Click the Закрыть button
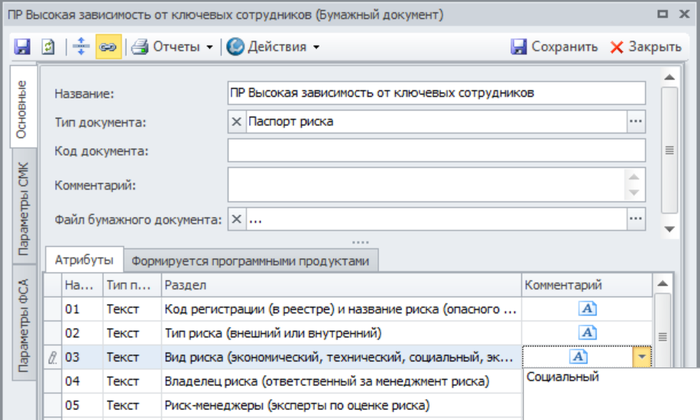Screen dimensions: 700x420 coord(646,47)
